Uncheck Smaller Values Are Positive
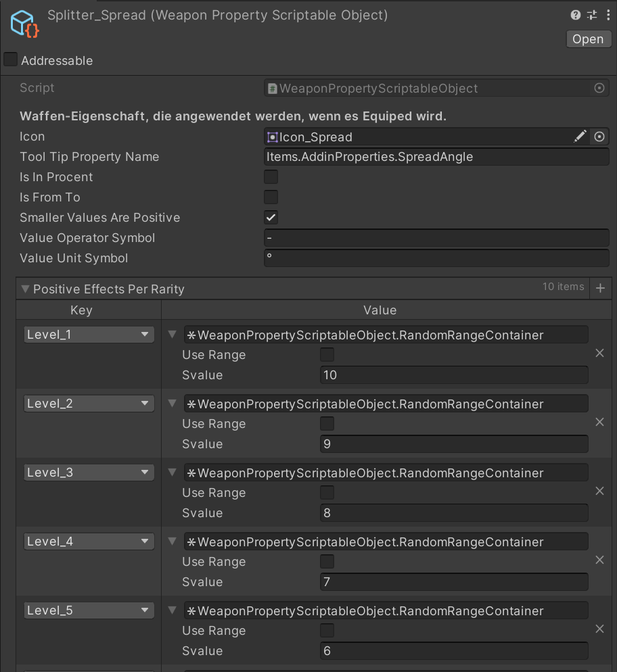Image resolution: width=617 pixels, height=672 pixels. point(271,218)
